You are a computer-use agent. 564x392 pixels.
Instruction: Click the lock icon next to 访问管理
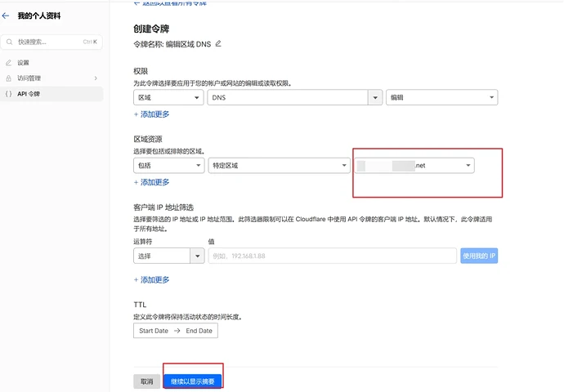(x=9, y=78)
